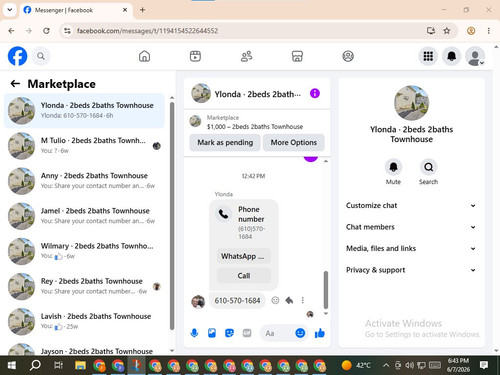Open a new browser tab

point(142,10)
